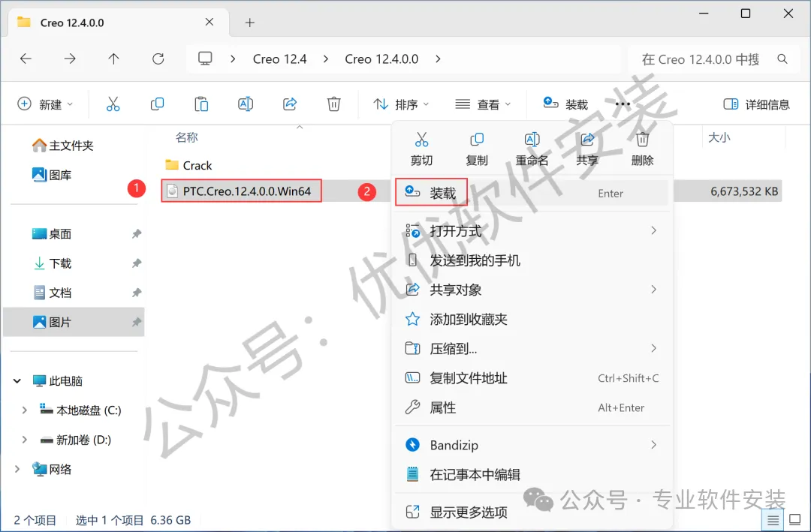Click the search magnifier icon

(782, 59)
